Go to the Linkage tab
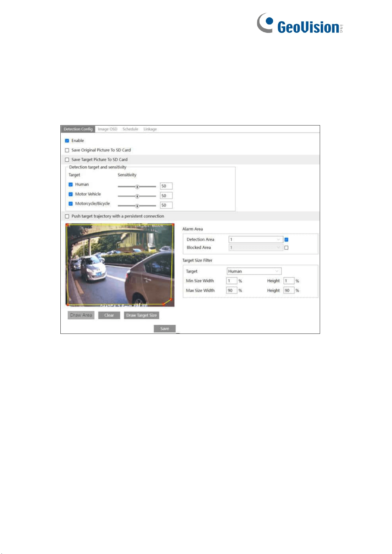Viewport: 392px width, 554px height. [x=150, y=129]
